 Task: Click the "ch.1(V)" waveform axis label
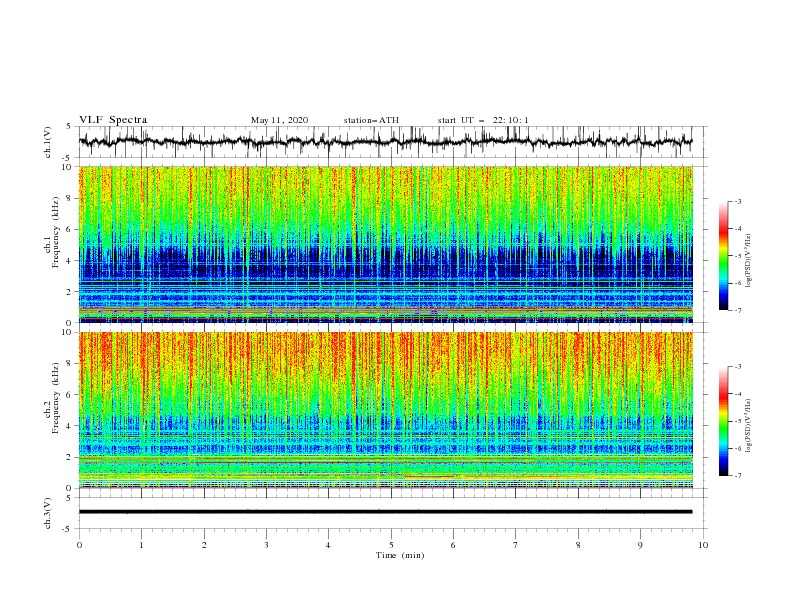(x=48, y=142)
